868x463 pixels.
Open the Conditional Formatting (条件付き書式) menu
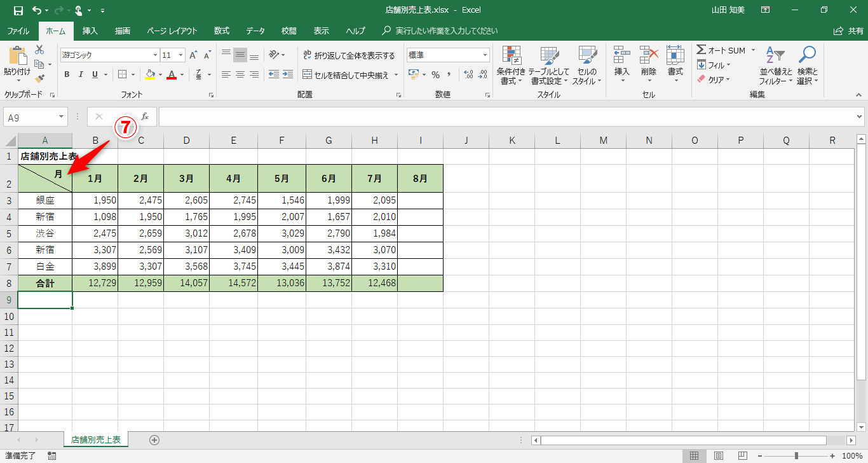point(511,66)
